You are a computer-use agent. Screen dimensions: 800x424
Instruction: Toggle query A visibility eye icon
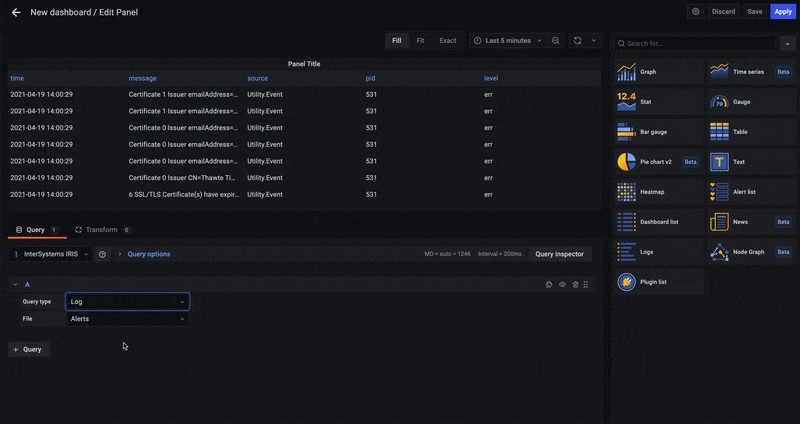(x=562, y=285)
